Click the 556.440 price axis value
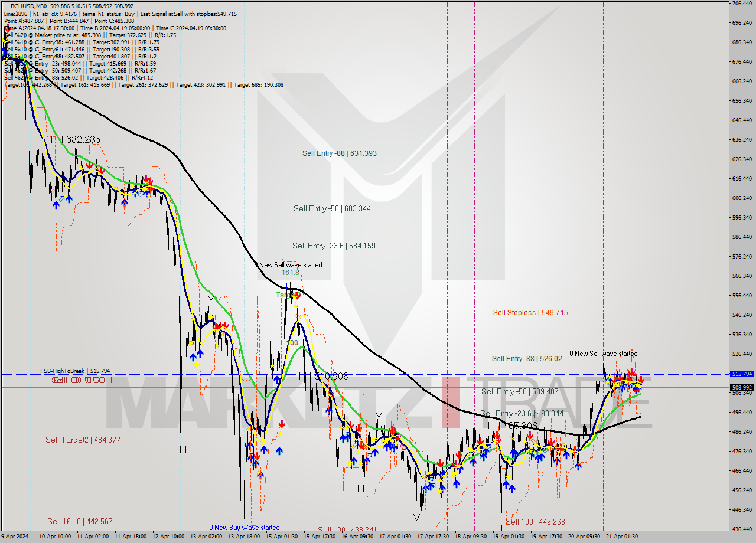Screen dimensions: 756x543 pyautogui.click(x=742, y=296)
